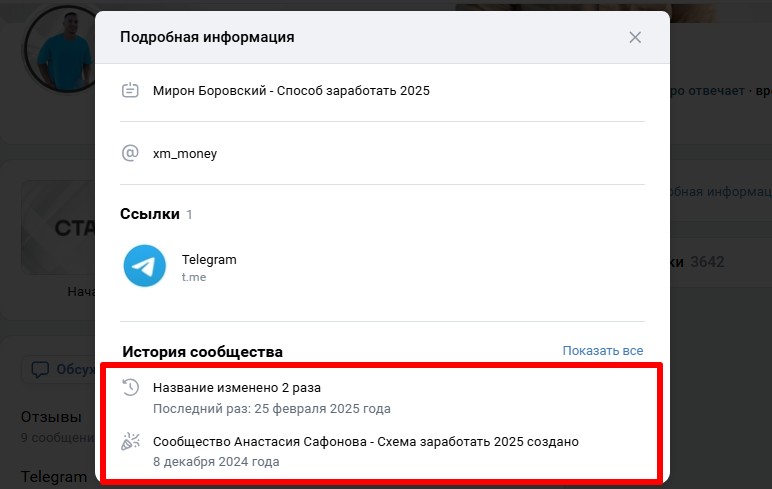Click the profile avatar behind dialog

(x=65, y=50)
